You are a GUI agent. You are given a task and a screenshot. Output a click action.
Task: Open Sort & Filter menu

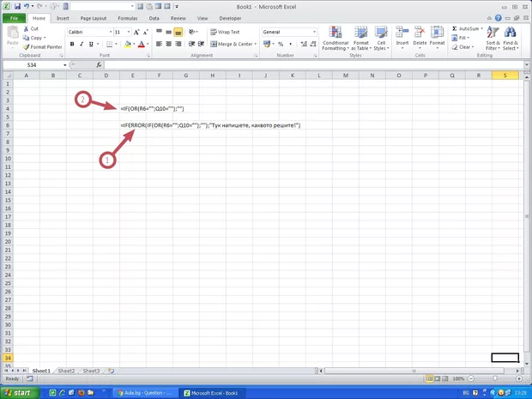coord(493,39)
